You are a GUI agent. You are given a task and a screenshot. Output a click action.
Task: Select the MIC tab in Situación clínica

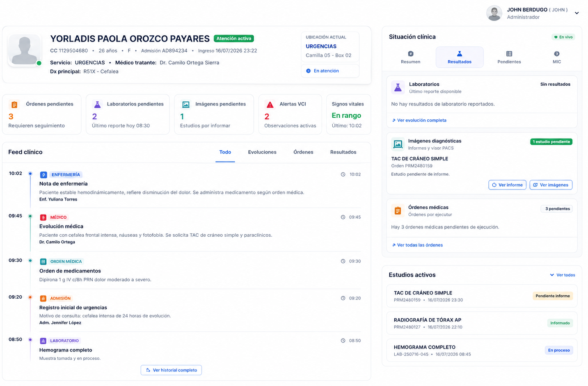pyautogui.click(x=557, y=57)
